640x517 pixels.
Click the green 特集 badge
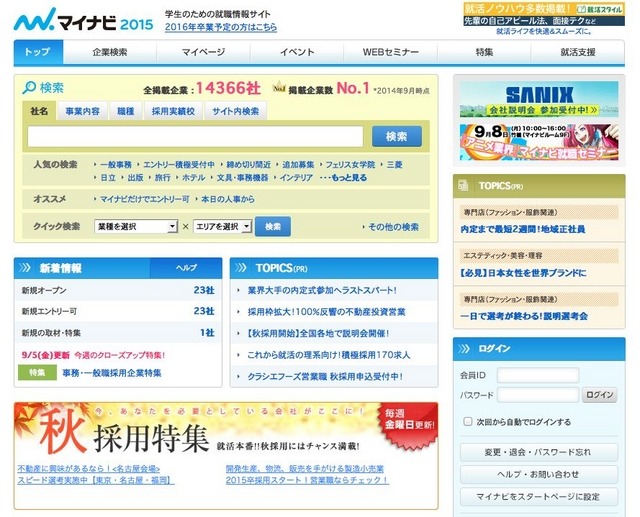37,373
